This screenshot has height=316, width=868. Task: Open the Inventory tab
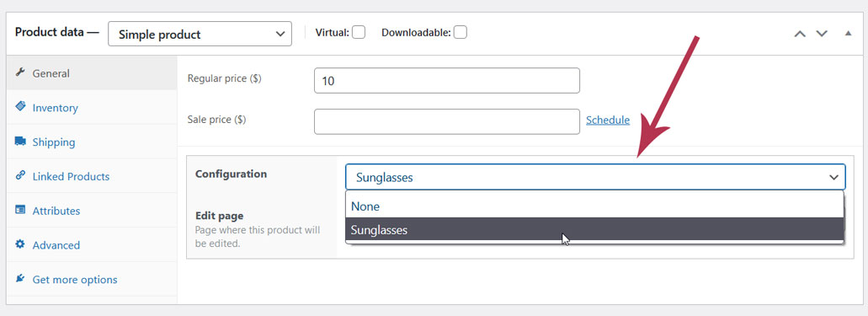point(92,108)
